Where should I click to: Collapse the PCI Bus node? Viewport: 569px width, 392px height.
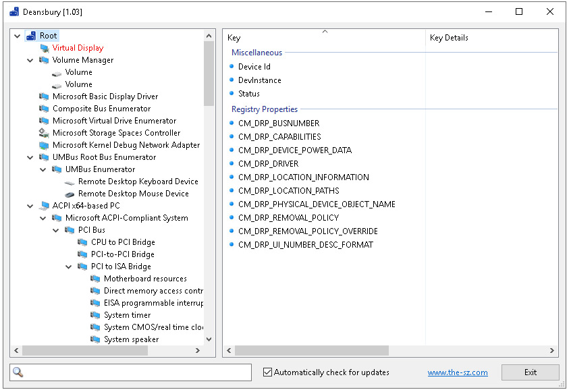point(56,230)
